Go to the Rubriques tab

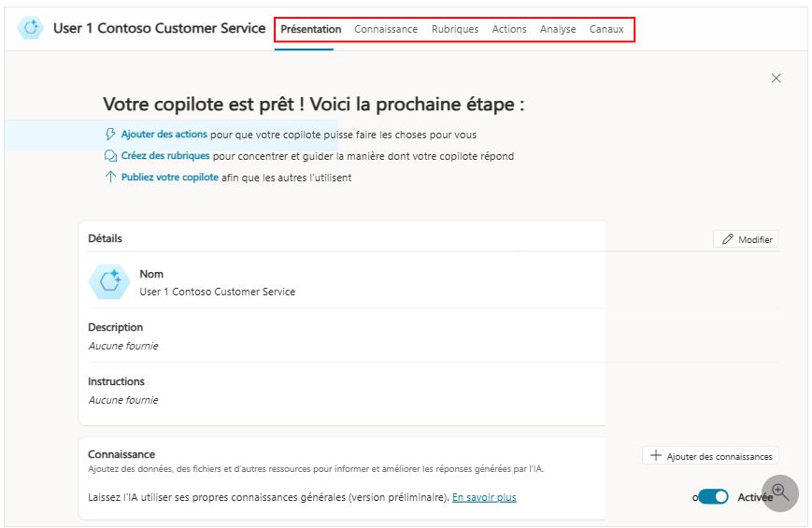point(455,29)
